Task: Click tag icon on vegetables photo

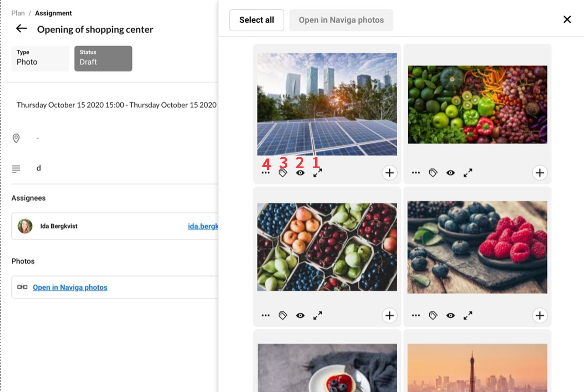Action: click(x=433, y=173)
